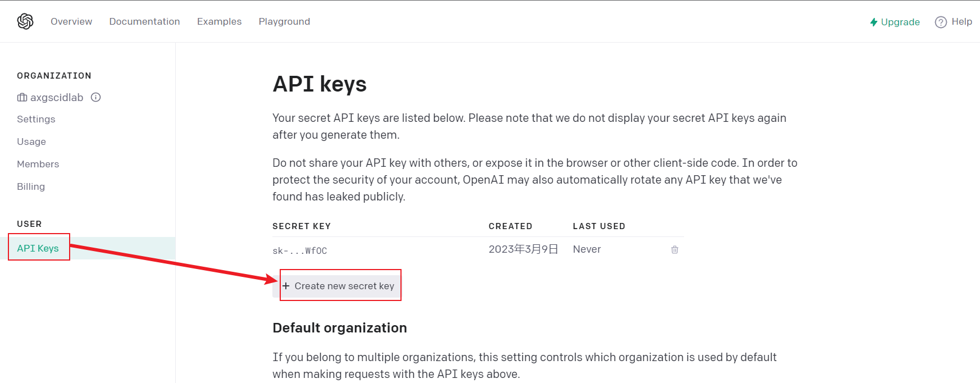Select API Keys under User
980x383 pixels.
pos(38,248)
